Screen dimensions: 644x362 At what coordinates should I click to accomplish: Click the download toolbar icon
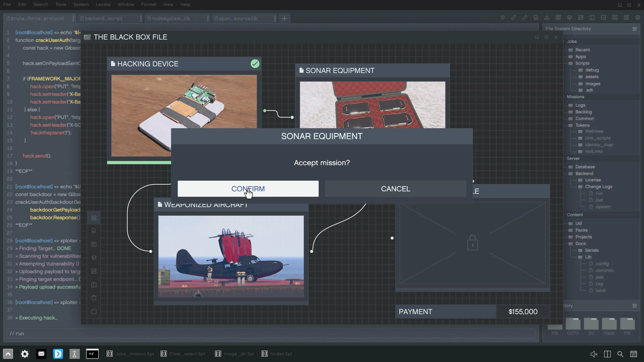(x=547, y=17)
